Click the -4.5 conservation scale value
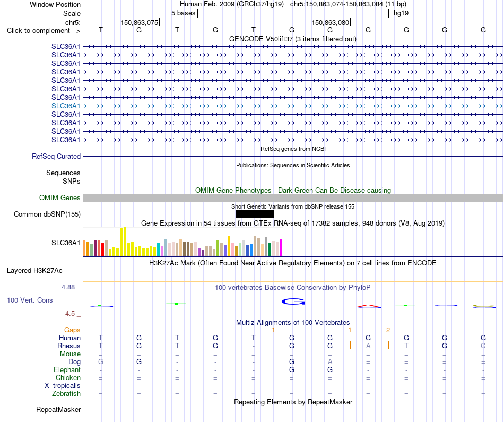The height and width of the screenshot is (422, 504). (69, 314)
